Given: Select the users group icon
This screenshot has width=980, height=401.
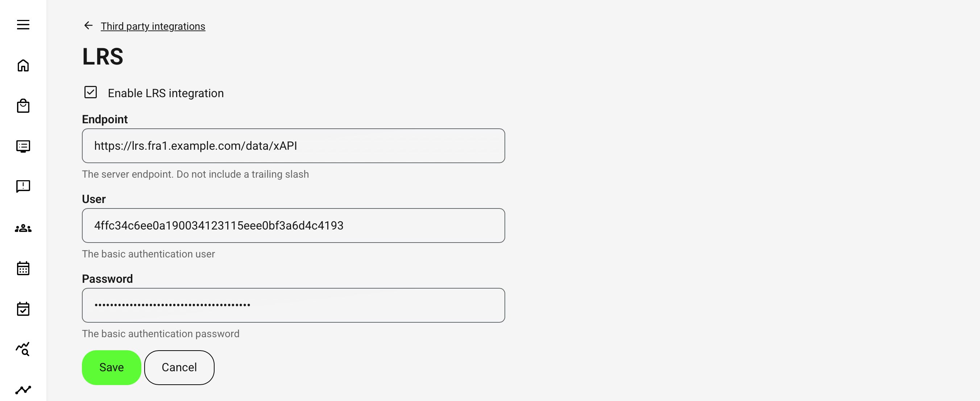Looking at the screenshot, I should tap(24, 228).
